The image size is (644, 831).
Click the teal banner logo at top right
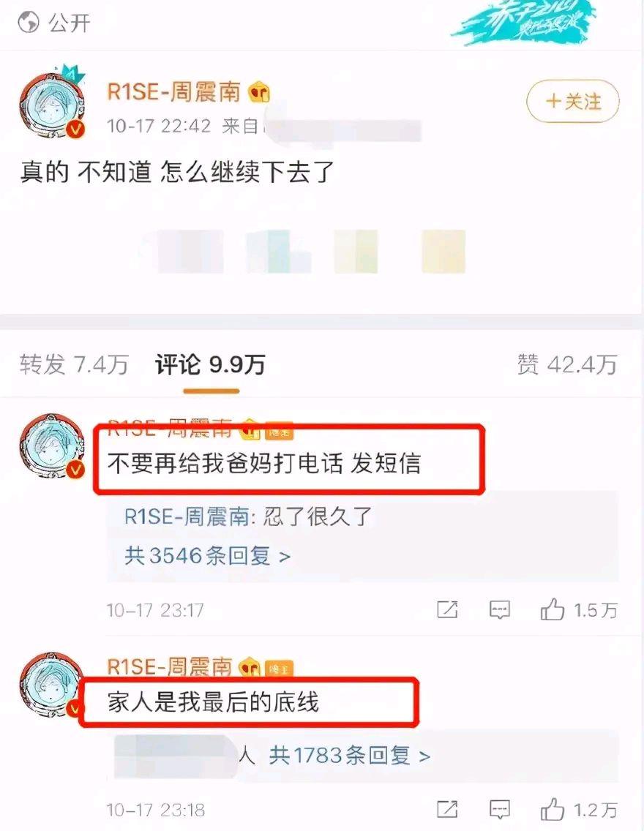click(522, 21)
